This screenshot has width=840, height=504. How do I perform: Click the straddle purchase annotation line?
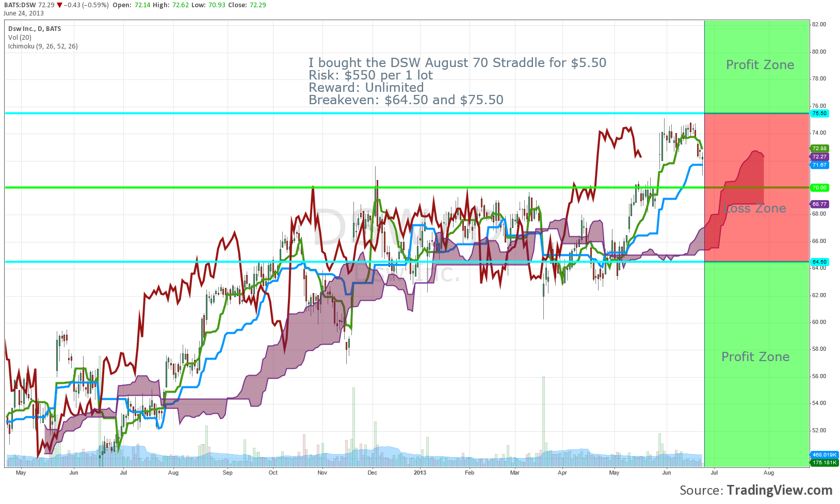[457, 63]
